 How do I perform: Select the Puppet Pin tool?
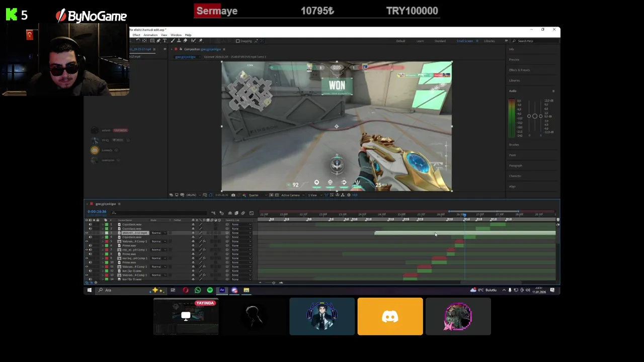(x=200, y=40)
